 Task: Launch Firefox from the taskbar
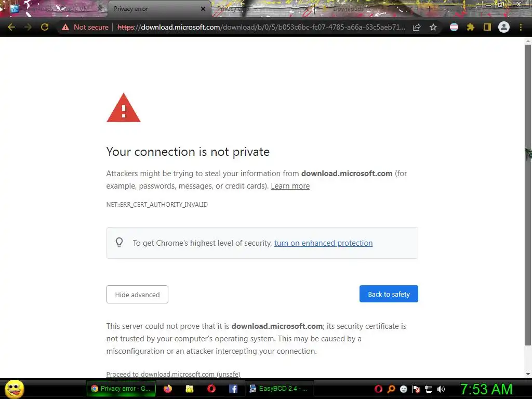[x=168, y=389]
